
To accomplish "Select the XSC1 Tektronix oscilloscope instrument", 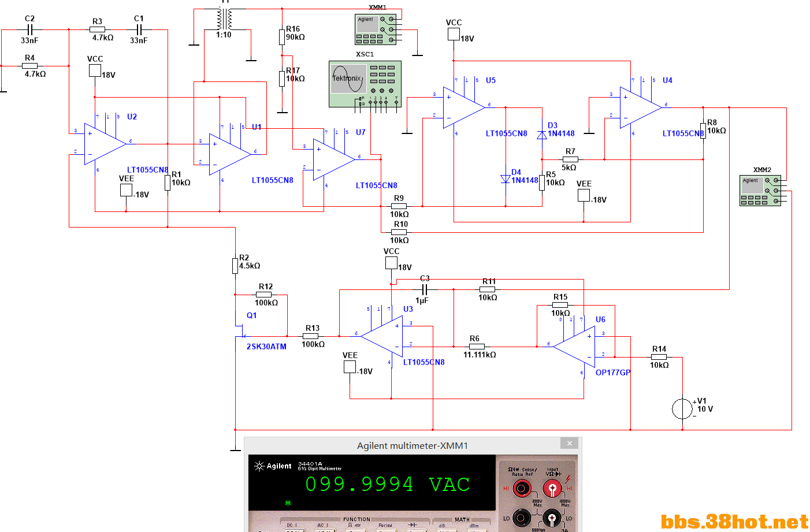I will coord(365,84).
